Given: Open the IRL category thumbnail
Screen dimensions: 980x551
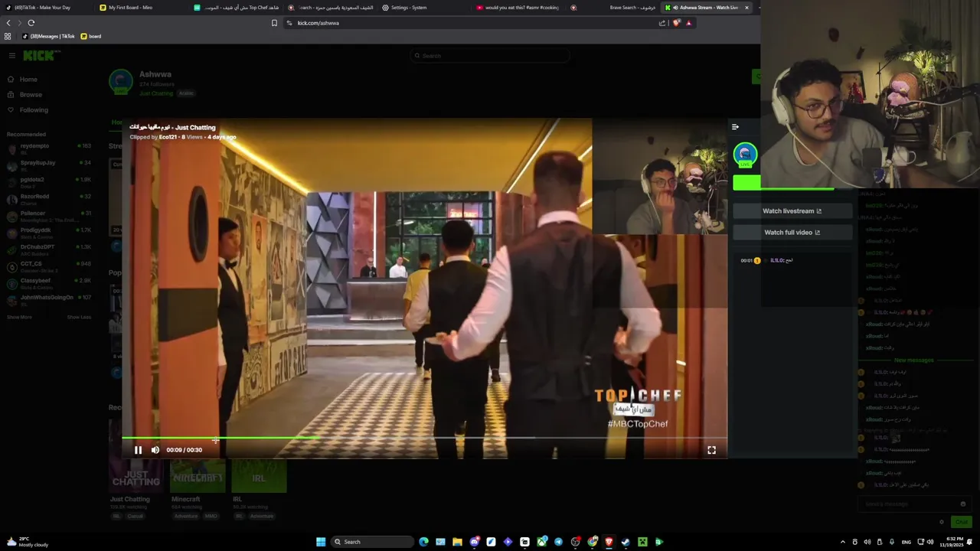Looking at the screenshot, I should pos(259,478).
